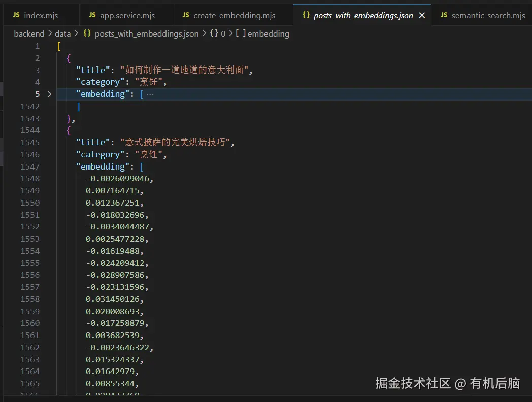Open the app.service.mjs tab
The image size is (532, 402).
[x=126, y=15]
